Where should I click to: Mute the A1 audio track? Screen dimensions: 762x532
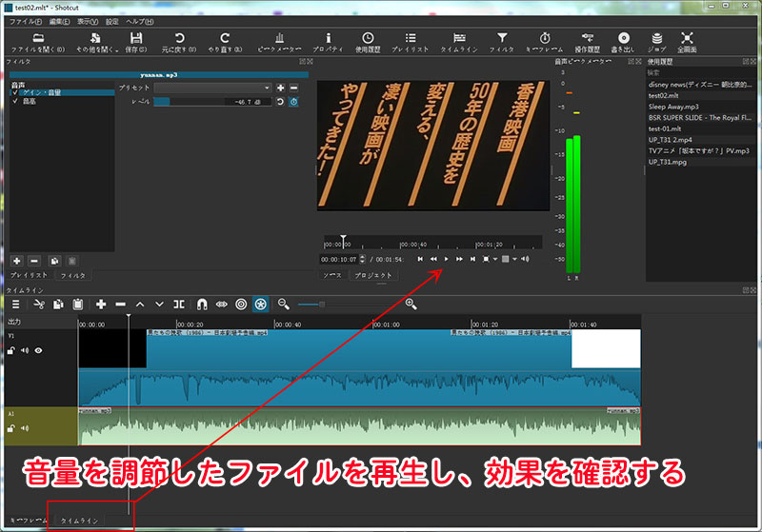point(25,428)
